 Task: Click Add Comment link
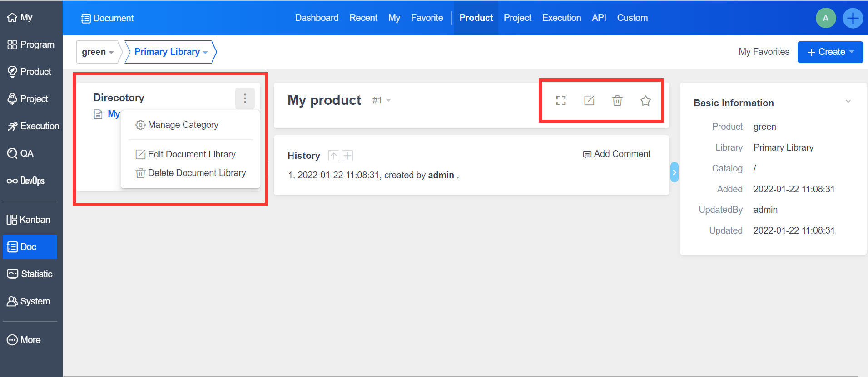pyautogui.click(x=617, y=154)
